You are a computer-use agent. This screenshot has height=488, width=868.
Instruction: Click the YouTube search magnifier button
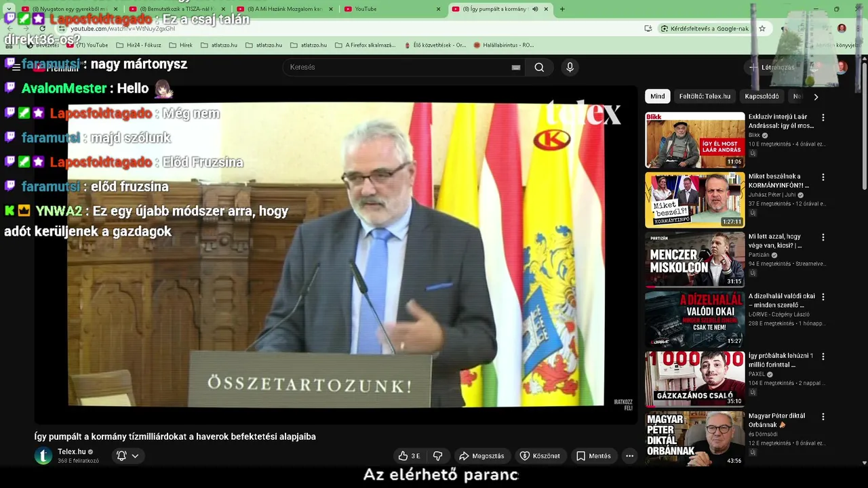pyautogui.click(x=539, y=67)
